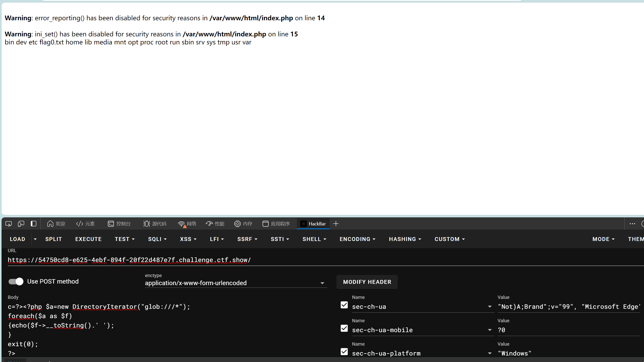Screen dimensions: 644x362
Task: Add a new devtools tab with plus
Action: point(336,224)
